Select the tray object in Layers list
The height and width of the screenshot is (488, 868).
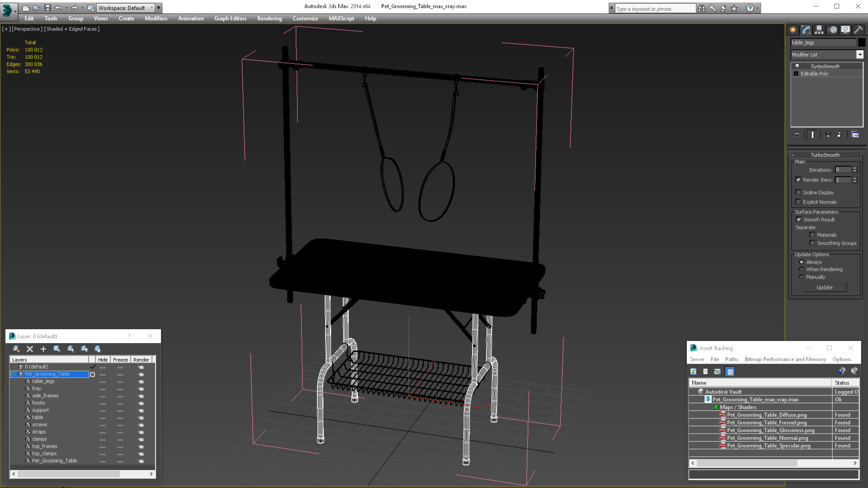click(x=36, y=388)
